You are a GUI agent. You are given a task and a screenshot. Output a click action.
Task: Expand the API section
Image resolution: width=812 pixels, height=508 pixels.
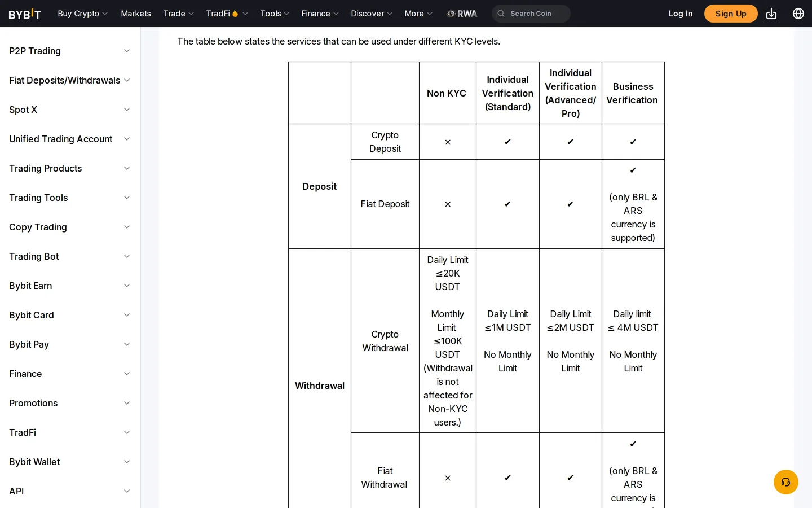[70, 491]
